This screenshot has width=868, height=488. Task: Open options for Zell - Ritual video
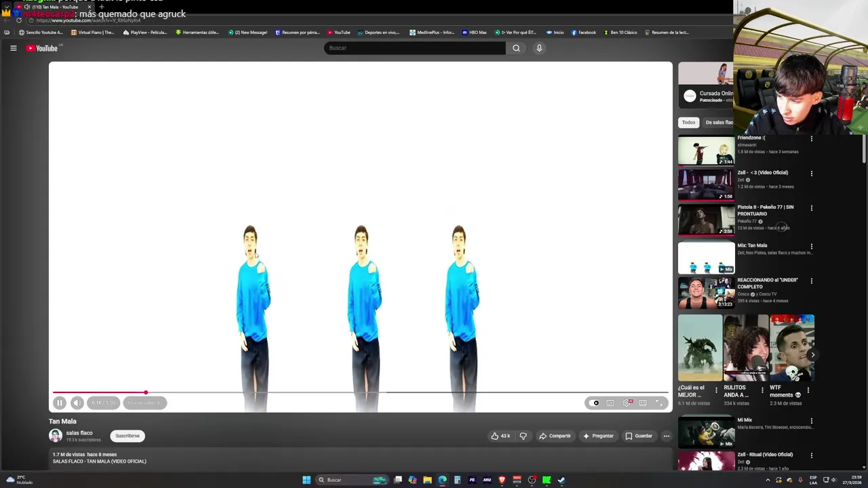pos(811,455)
